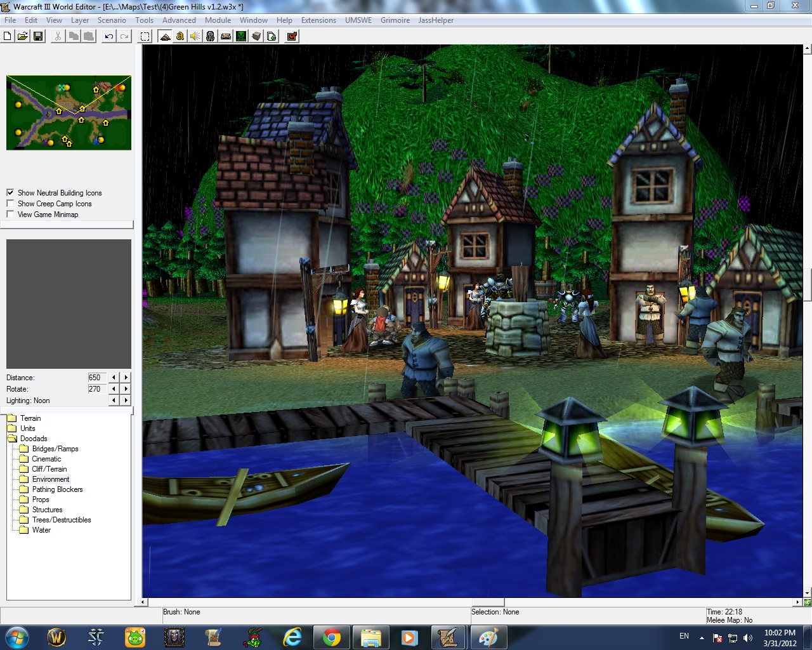Open the Terrain Editor mountain icon
The width and height of the screenshot is (812, 650).
(x=165, y=36)
